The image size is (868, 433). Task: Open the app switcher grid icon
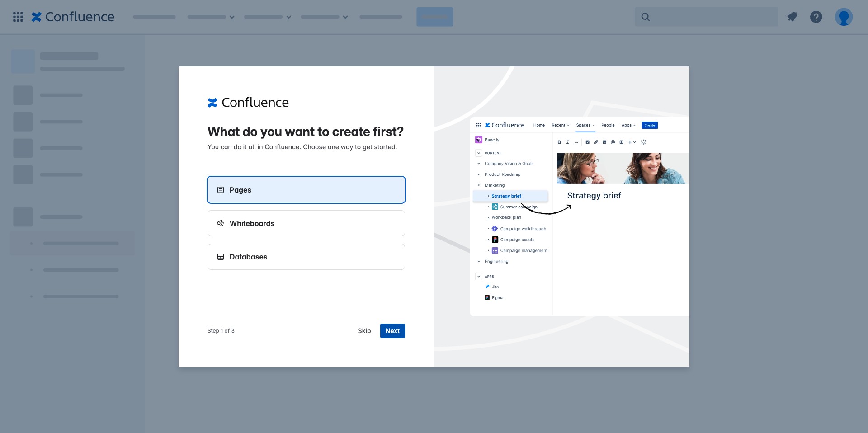18,17
